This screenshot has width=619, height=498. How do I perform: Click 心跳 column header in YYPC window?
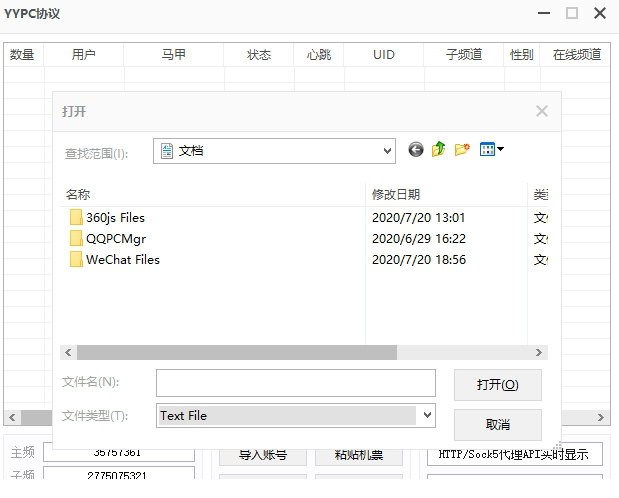click(319, 54)
